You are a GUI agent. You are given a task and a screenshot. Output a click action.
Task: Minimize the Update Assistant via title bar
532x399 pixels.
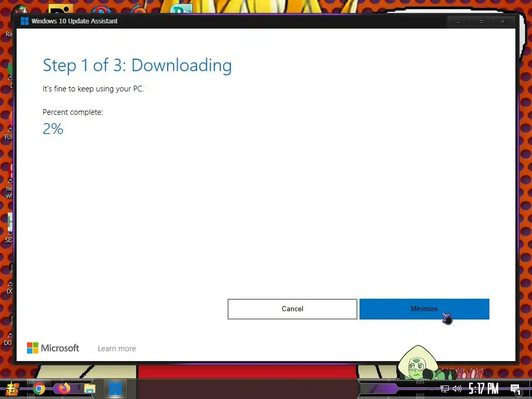pyautogui.click(x=458, y=22)
